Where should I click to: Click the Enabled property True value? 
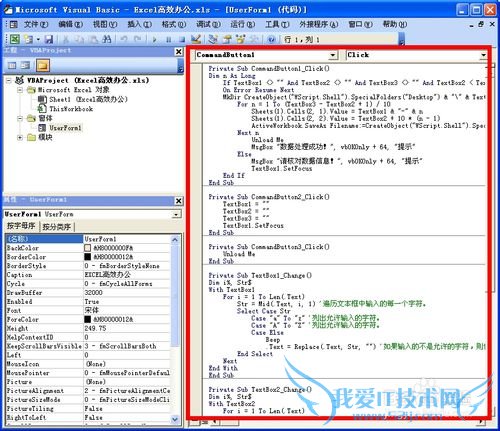[x=127, y=302]
